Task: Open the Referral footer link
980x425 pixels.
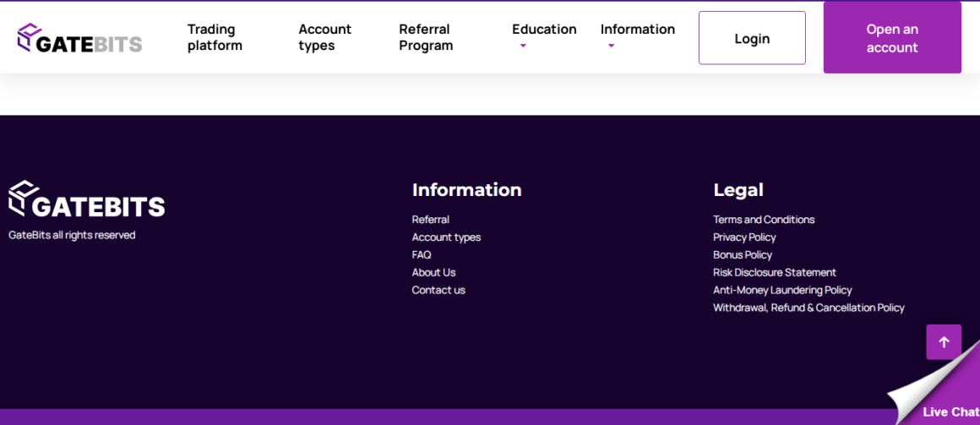Action: [430, 220]
